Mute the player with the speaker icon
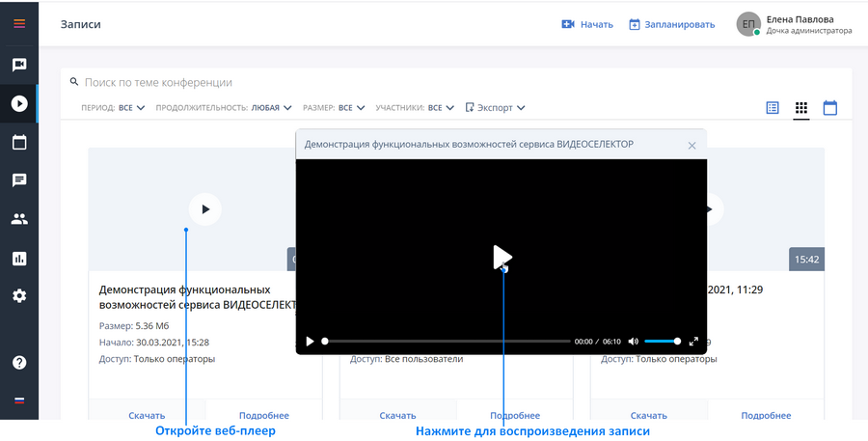The width and height of the screenshot is (868, 441). pyautogui.click(x=634, y=342)
